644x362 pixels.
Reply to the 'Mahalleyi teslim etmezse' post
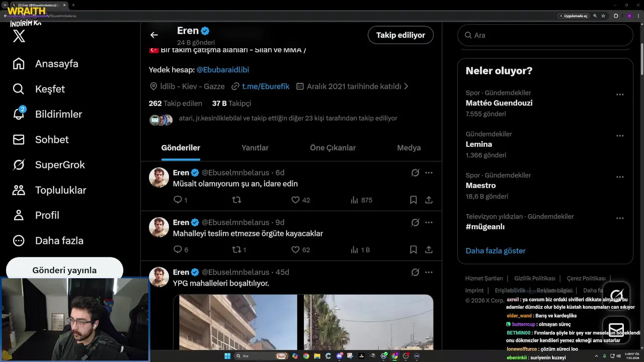[x=178, y=250]
